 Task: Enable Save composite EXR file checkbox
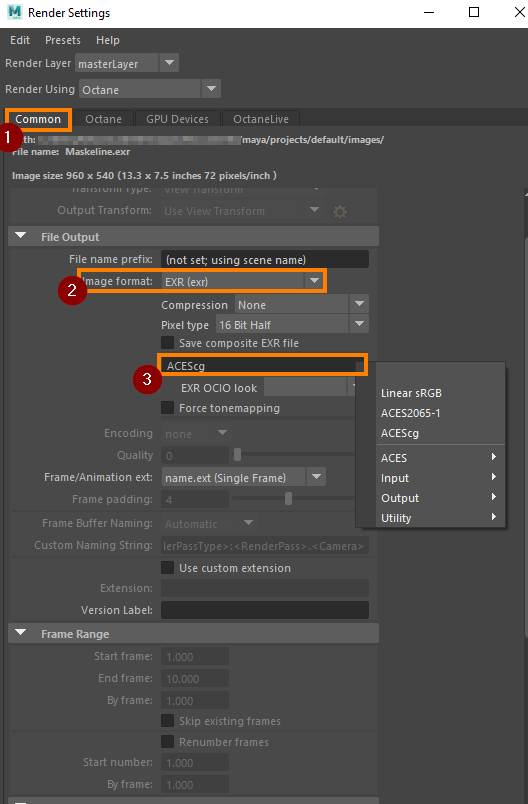coord(167,343)
